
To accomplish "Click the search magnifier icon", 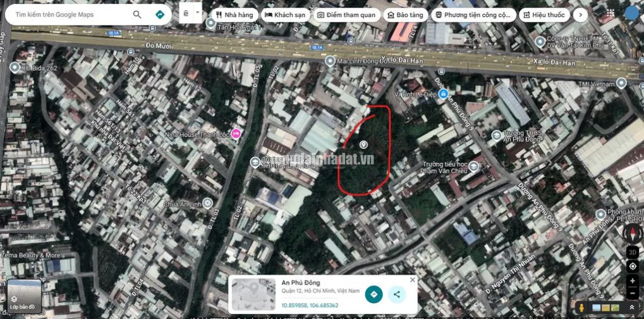I will (x=137, y=15).
